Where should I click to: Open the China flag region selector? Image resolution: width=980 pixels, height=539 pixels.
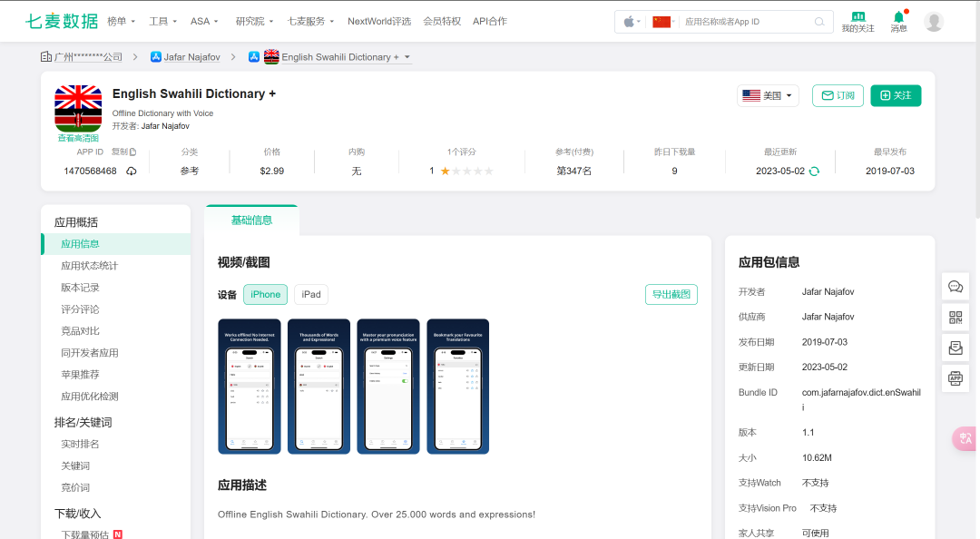(663, 22)
